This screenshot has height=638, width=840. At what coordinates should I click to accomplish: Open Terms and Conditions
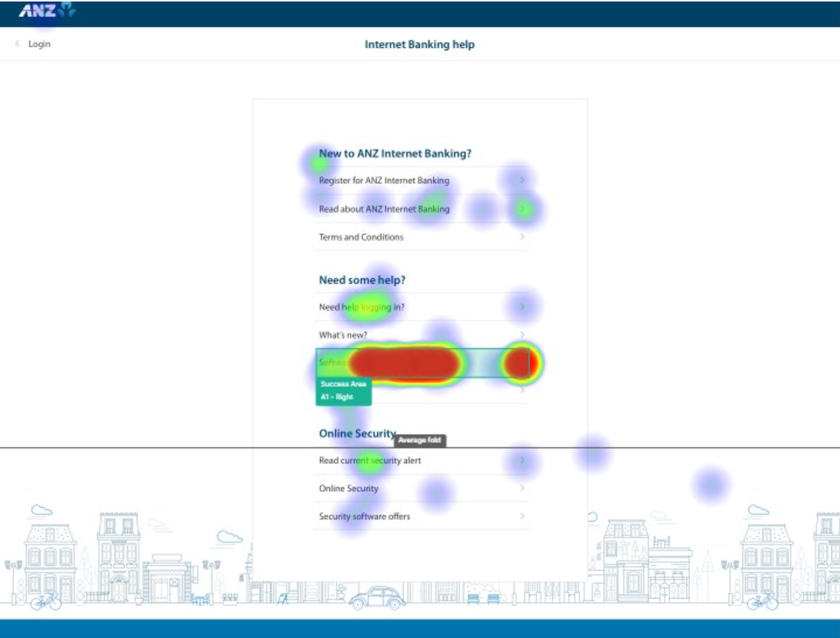point(361,237)
